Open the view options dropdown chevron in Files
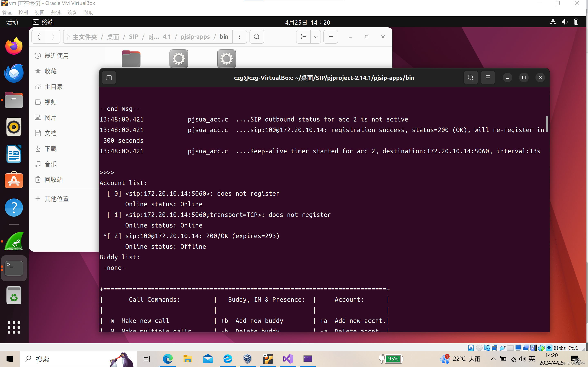 pos(315,37)
